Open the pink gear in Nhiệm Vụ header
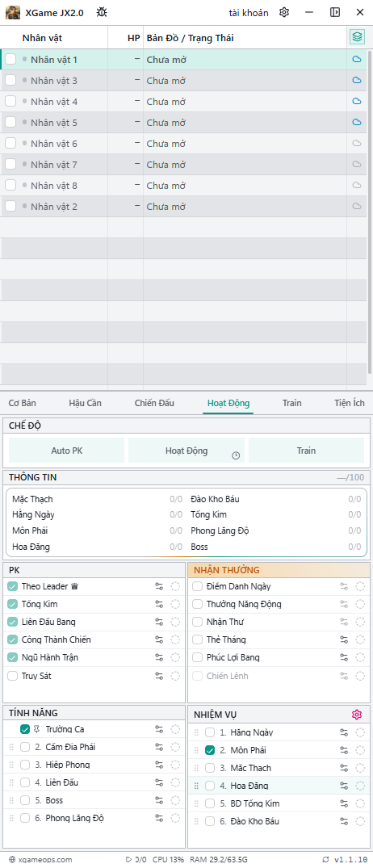Image resolution: width=373 pixels, height=868 pixels. tap(357, 715)
